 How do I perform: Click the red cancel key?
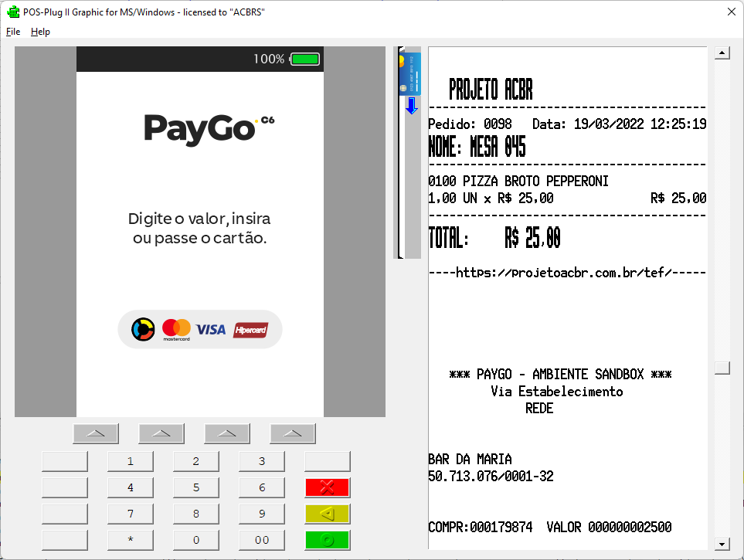328,487
